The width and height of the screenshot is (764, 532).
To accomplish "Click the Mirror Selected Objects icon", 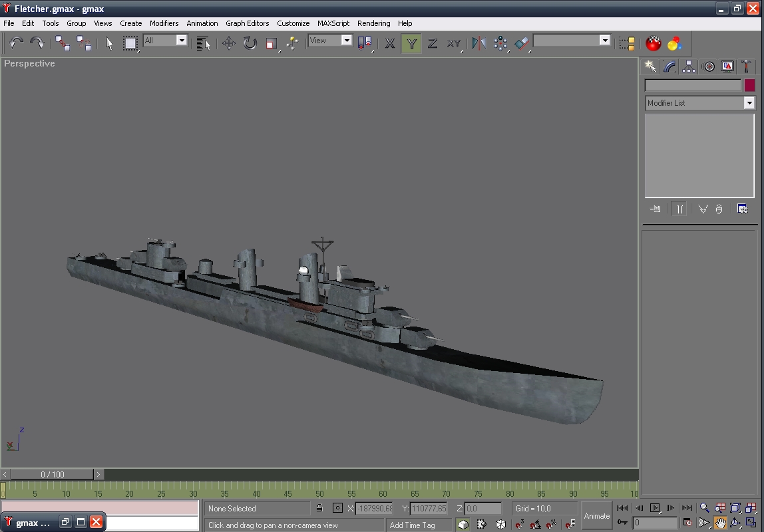I will tap(479, 43).
